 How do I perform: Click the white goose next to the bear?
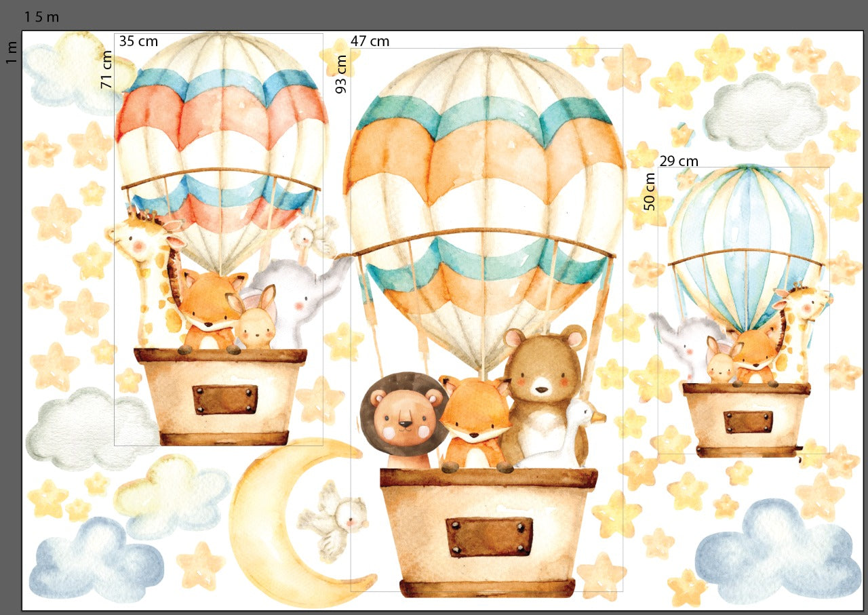click(566, 434)
